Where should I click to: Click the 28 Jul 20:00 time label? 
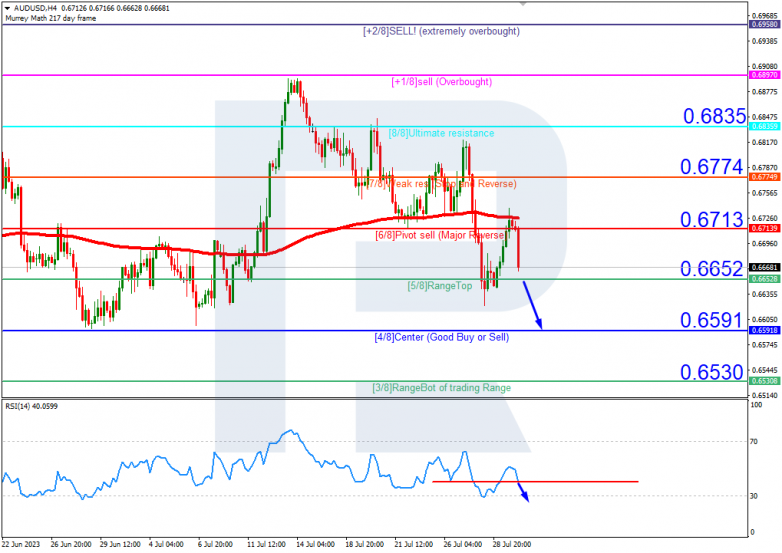click(x=512, y=544)
